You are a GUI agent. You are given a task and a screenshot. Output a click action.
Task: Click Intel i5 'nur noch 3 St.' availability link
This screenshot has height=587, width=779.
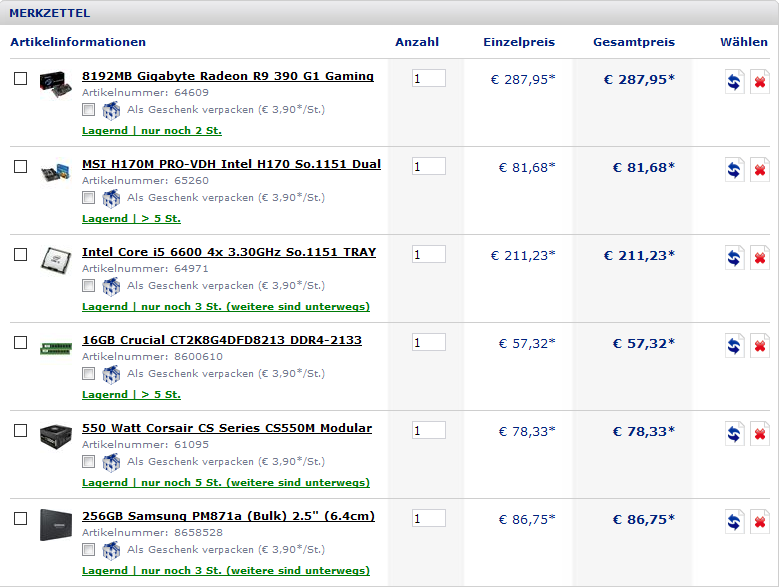point(226,306)
